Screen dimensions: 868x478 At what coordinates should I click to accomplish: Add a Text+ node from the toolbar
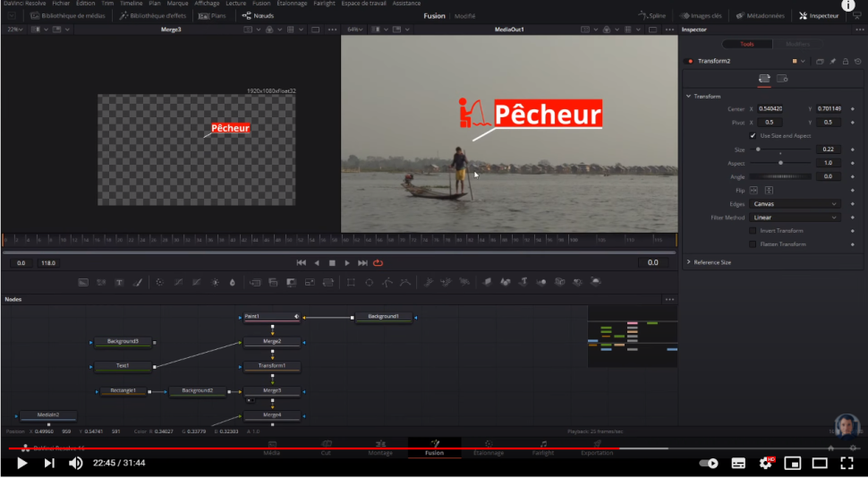pyautogui.click(x=119, y=283)
